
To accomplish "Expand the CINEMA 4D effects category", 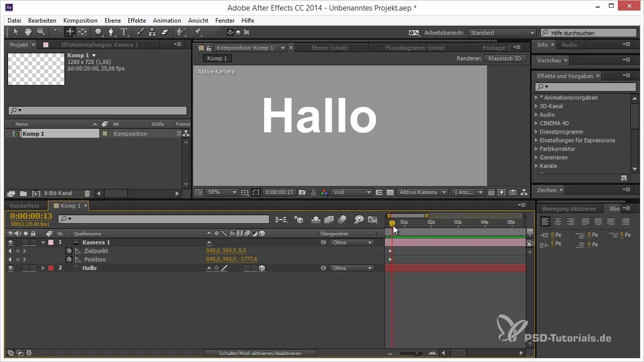I will [x=536, y=123].
